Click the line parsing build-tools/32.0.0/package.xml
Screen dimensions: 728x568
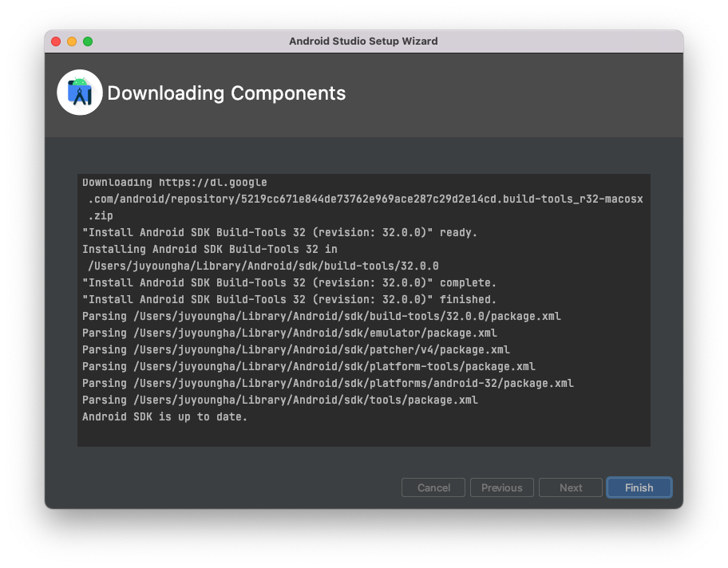pyautogui.click(x=321, y=316)
